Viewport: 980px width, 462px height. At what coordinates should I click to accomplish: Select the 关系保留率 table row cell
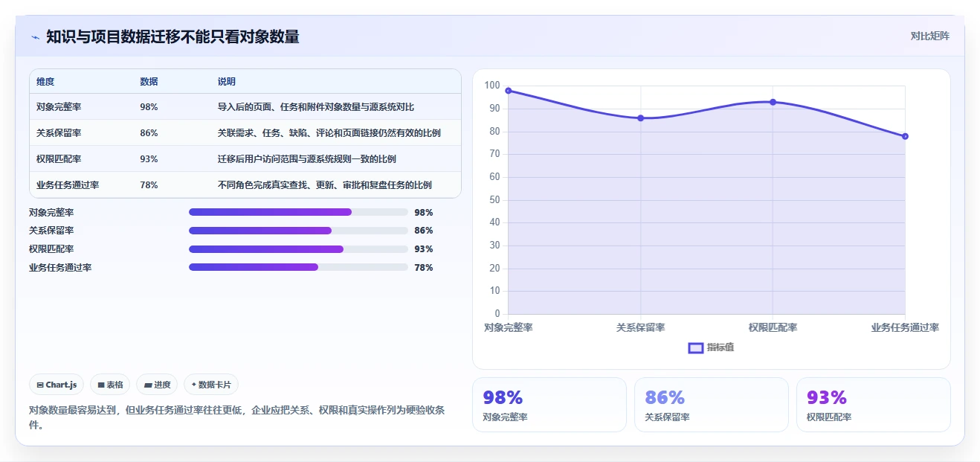coord(59,133)
